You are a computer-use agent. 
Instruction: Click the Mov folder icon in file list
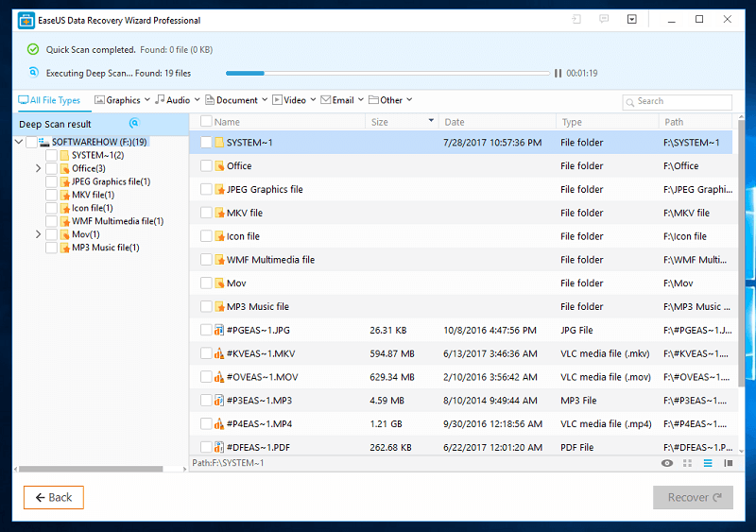[x=219, y=283]
